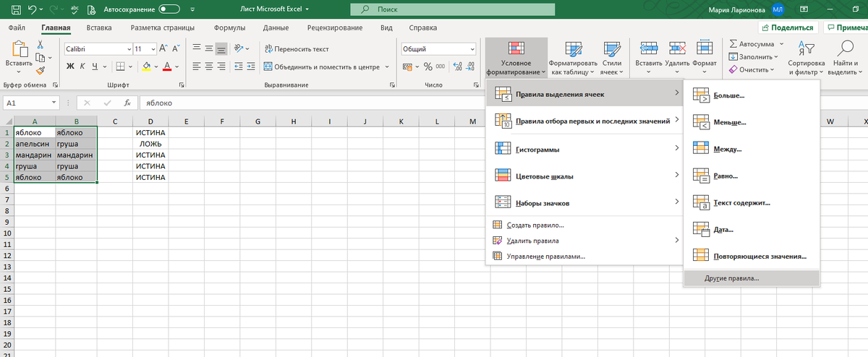Open the Гистограммы submenu

coord(584,149)
